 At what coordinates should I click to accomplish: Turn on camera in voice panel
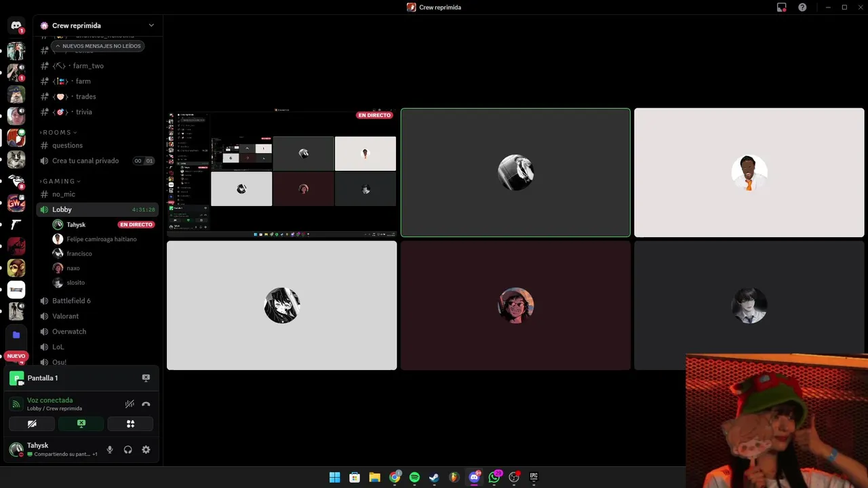click(x=32, y=424)
